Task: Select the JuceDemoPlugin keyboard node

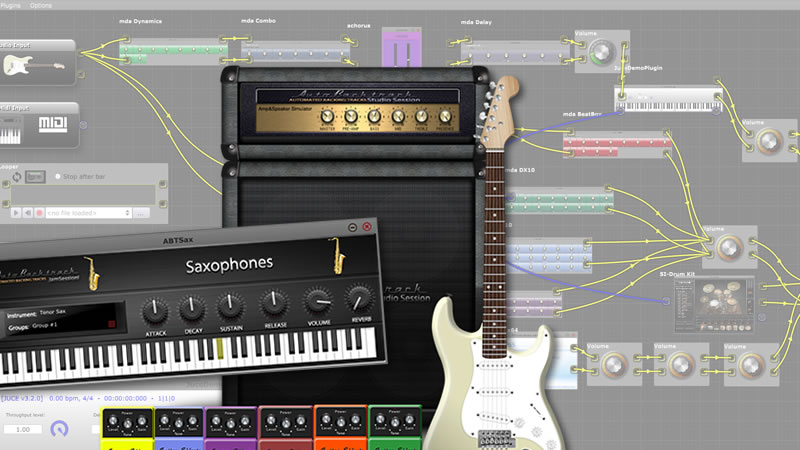Action: click(x=668, y=99)
